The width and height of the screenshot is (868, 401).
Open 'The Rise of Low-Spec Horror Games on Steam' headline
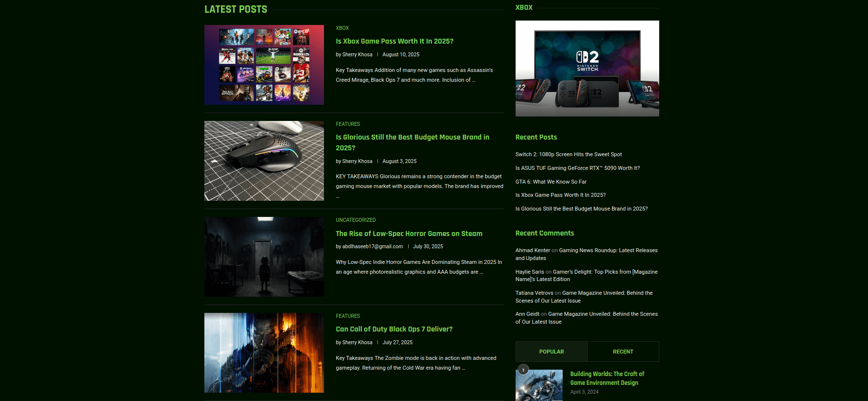point(409,234)
